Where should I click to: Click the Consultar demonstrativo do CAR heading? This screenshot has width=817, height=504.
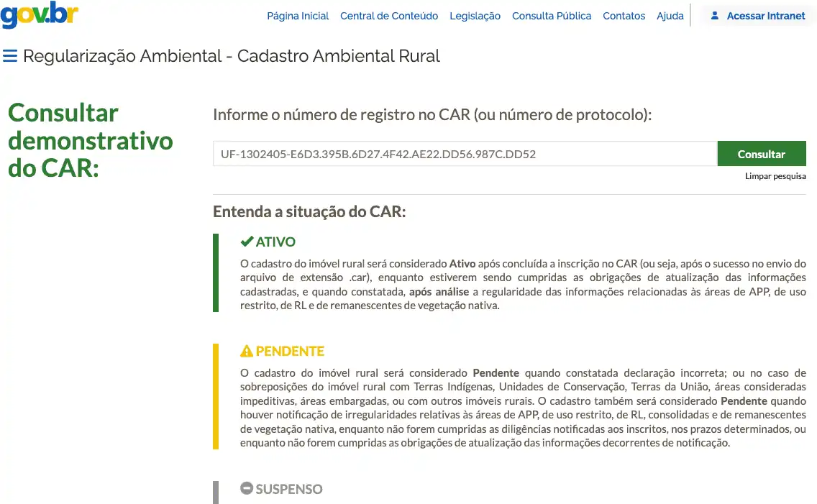click(x=90, y=140)
